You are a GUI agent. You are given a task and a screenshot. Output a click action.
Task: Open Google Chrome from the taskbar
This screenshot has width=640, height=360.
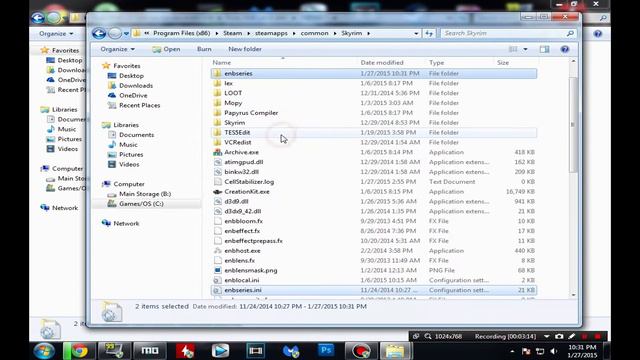point(79,351)
